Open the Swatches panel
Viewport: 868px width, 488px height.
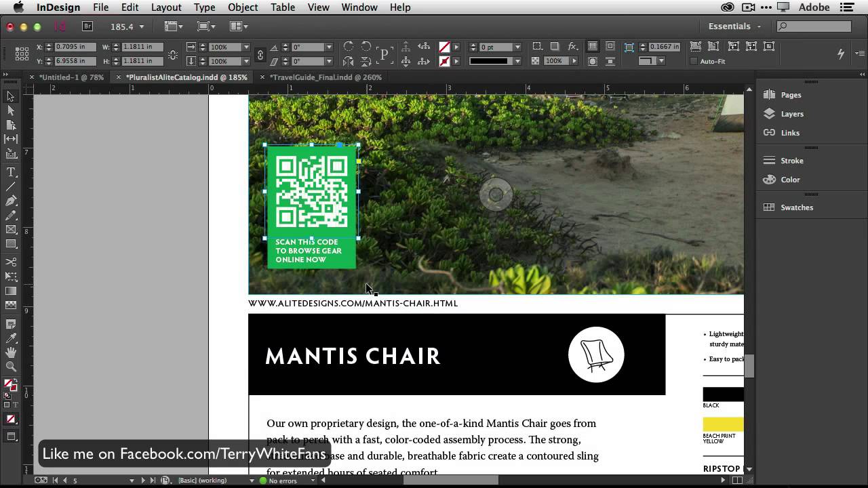pos(797,207)
